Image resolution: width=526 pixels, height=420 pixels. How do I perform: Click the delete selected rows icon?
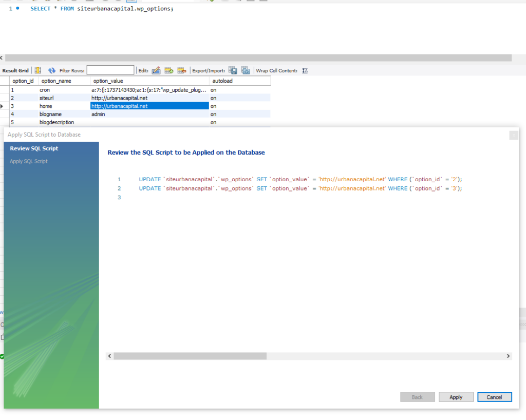[x=181, y=70]
